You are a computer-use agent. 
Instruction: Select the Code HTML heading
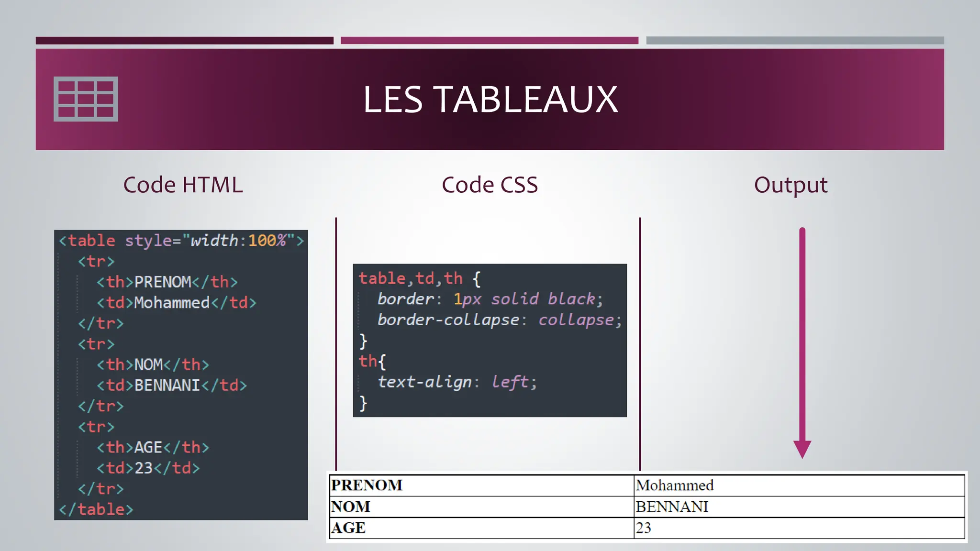pos(183,185)
